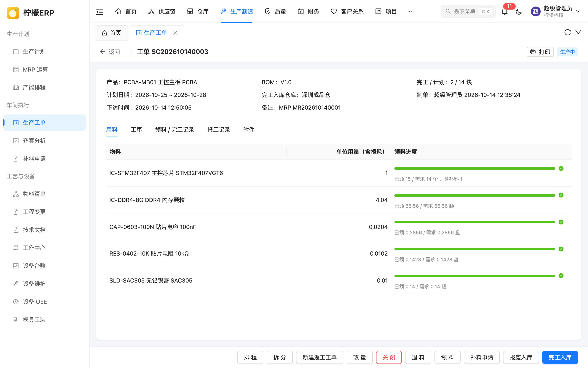Open 生产计划 in the sidebar
Image resolution: width=588 pixels, height=368 pixels.
45,52
